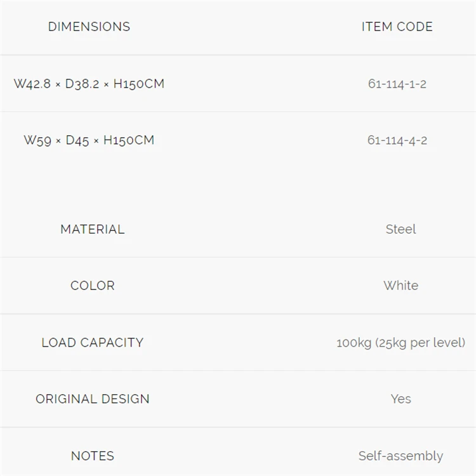Image resolution: width=476 pixels, height=476 pixels.
Task: Click the '(25kg per level)' parenthetical text
Action: [420, 343]
